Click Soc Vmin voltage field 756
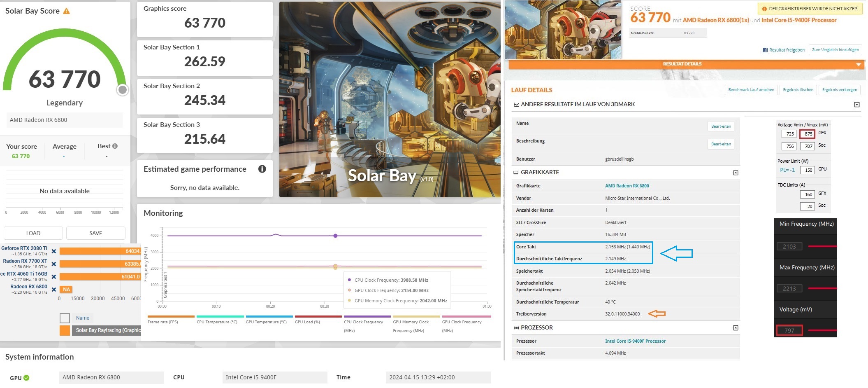This screenshot has height=388, width=868. [x=789, y=146]
